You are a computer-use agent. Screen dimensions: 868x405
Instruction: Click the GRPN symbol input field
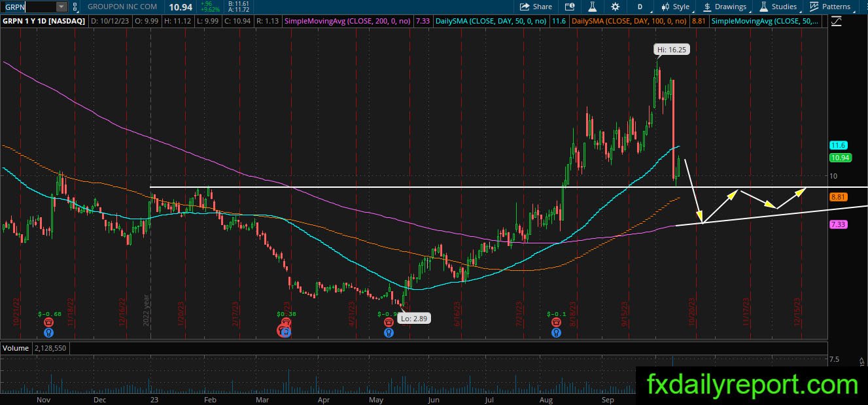pyautogui.click(x=29, y=7)
